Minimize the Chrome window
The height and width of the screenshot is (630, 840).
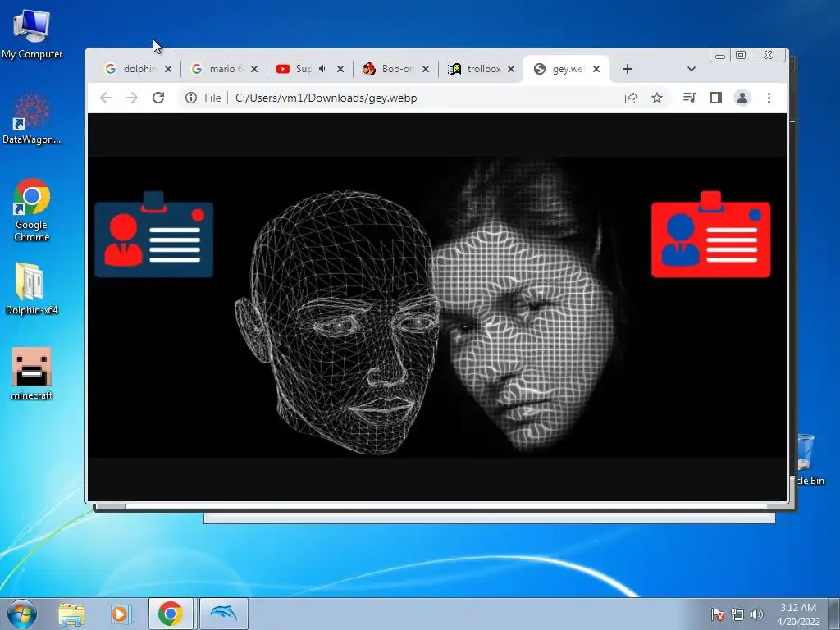(720, 55)
